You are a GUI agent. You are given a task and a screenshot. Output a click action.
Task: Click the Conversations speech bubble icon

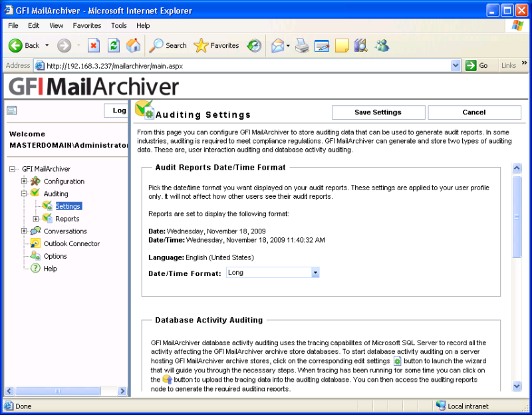coord(35,231)
